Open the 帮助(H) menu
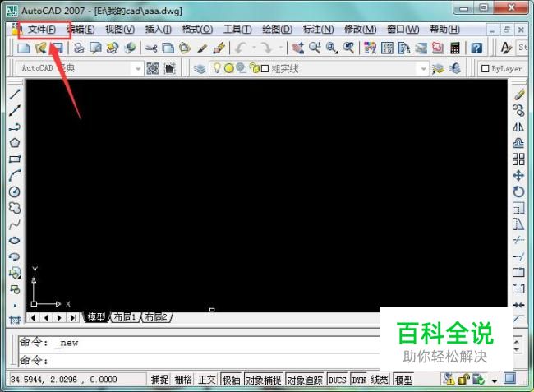Viewport: 534px width, 392px height. point(444,30)
